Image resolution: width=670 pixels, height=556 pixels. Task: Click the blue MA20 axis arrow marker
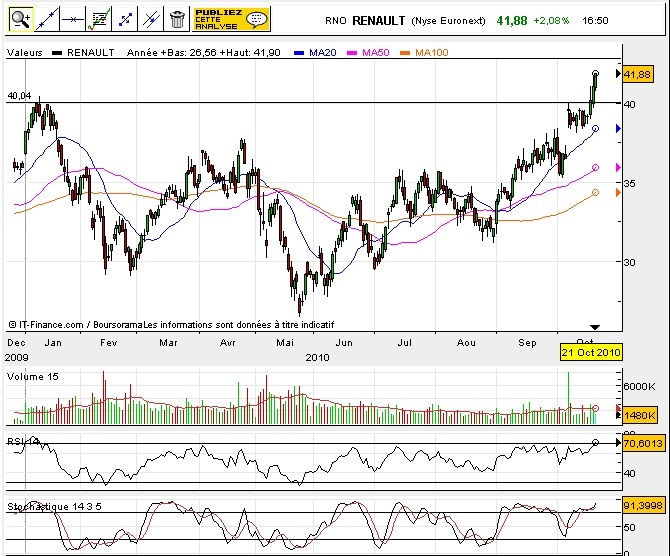point(618,129)
